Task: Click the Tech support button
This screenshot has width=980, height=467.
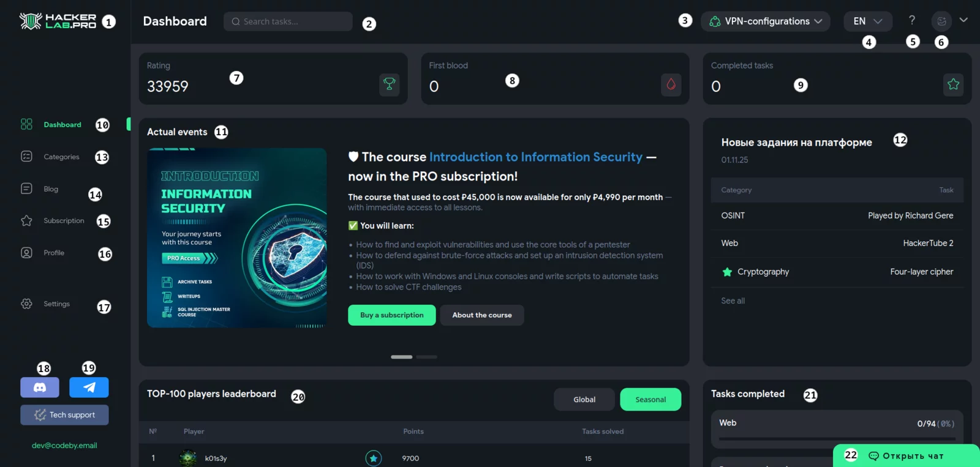Action: tap(64, 415)
